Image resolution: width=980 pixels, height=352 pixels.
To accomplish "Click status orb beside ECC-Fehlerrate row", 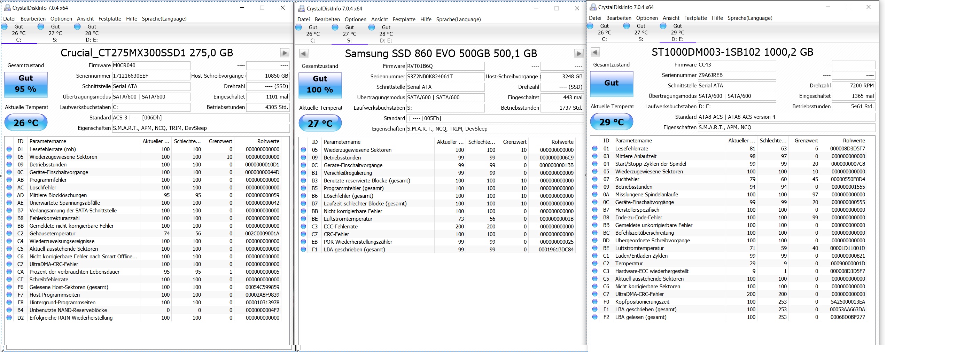I will [x=303, y=226].
